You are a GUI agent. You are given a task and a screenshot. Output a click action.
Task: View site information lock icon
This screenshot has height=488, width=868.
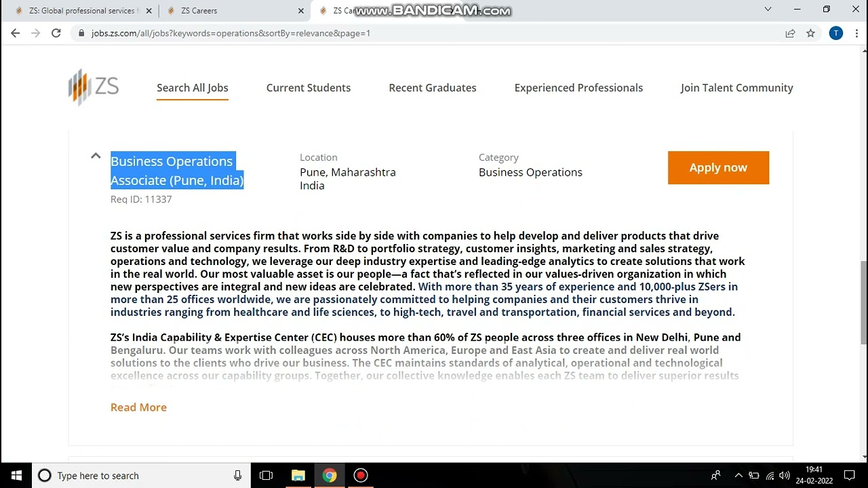(81, 33)
